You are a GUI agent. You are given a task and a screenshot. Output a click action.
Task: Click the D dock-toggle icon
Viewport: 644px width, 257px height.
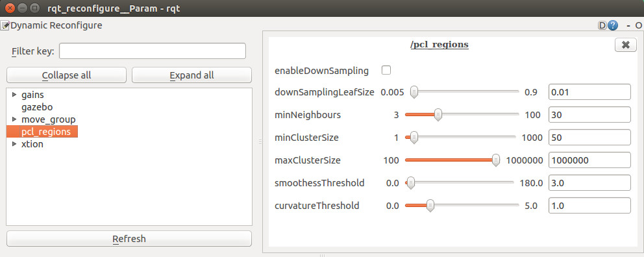coord(602,26)
